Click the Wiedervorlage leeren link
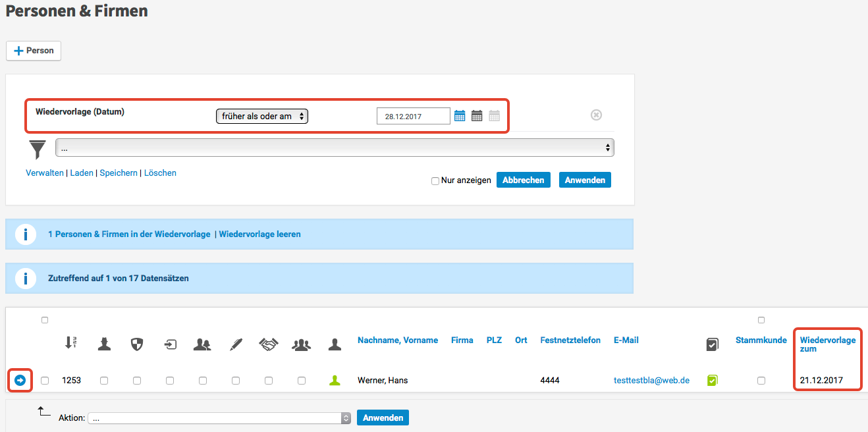The height and width of the screenshot is (432, 868). coord(259,234)
